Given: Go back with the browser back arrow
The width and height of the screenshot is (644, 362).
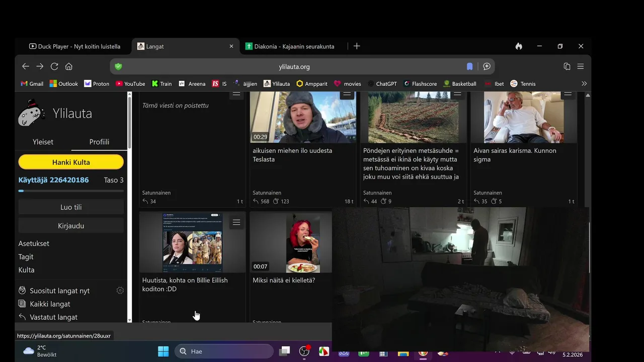Looking at the screenshot, I should 26,66.
